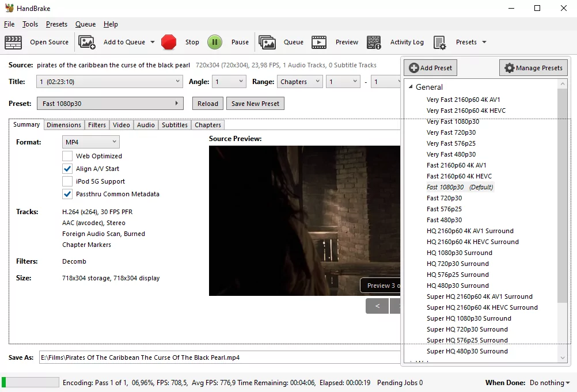Click the gear icon on Manage Presets
Screen dimensions: 577x392
tap(509, 68)
